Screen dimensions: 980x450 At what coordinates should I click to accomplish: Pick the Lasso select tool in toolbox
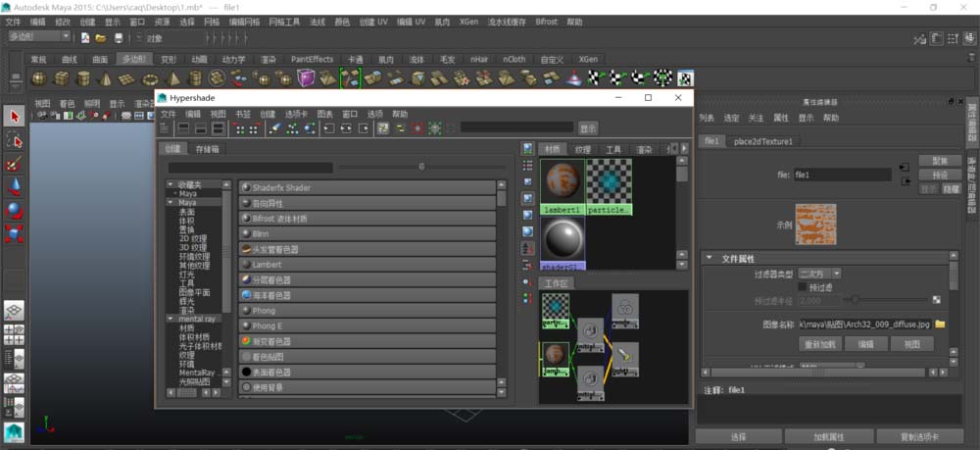[15, 140]
